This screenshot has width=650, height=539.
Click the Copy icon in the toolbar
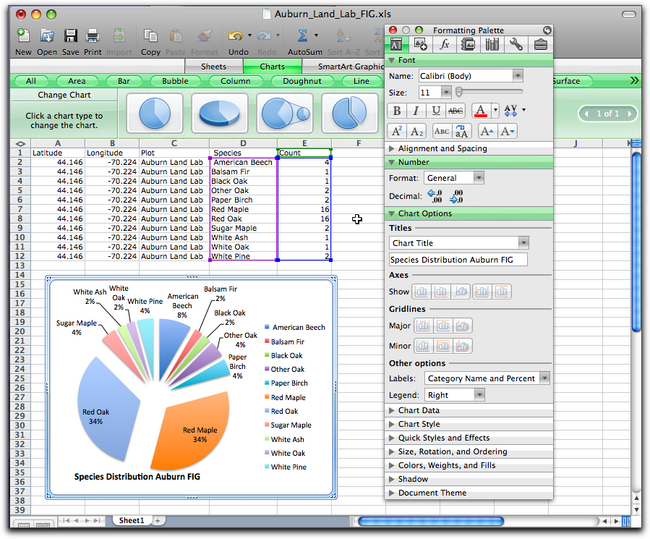[150, 37]
